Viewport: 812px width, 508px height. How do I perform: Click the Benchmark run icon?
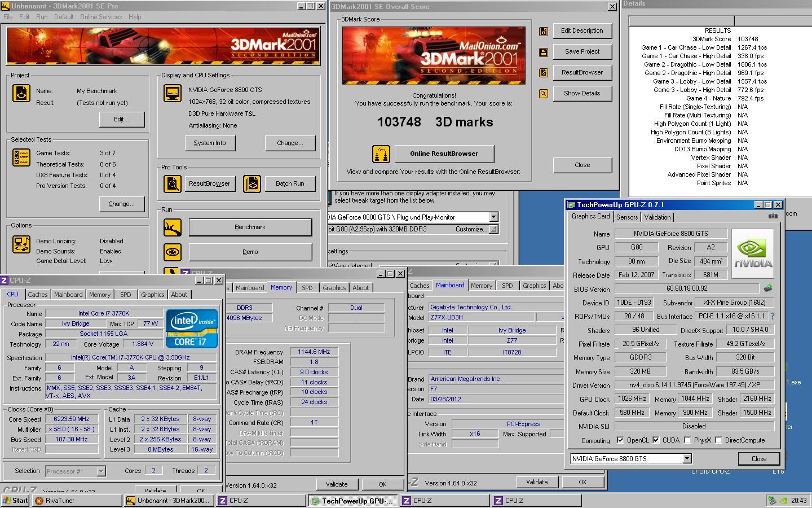tap(173, 227)
